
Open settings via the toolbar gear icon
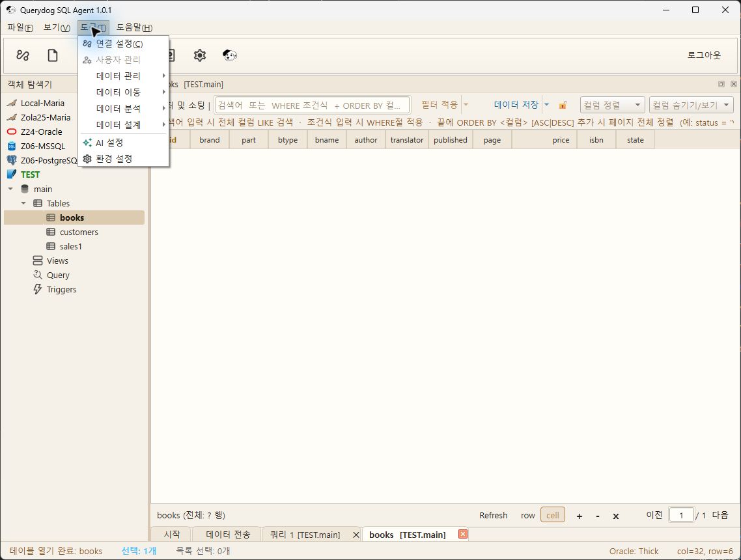pyautogui.click(x=200, y=55)
